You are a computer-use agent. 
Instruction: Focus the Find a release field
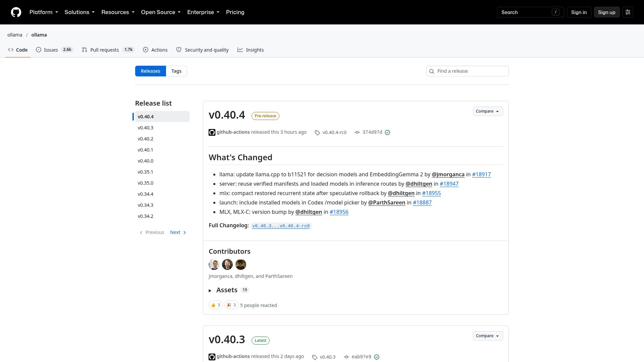pos(467,71)
